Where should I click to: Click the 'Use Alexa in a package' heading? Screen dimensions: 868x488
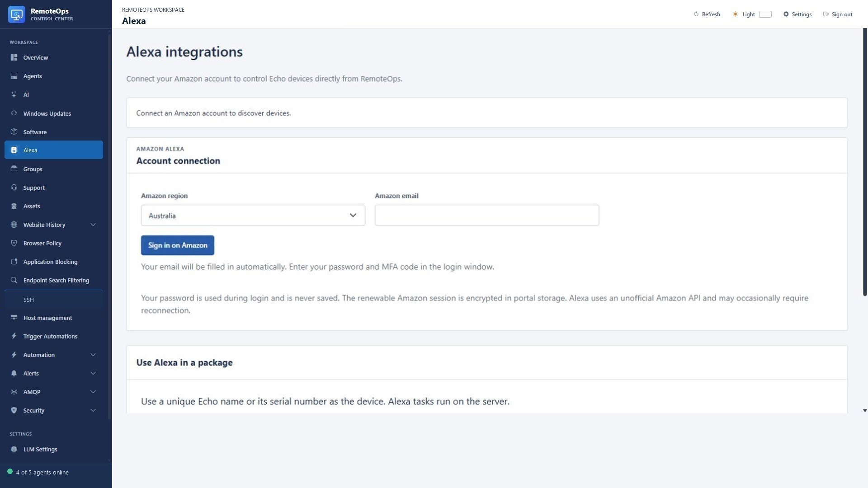pyautogui.click(x=184, y=363)
